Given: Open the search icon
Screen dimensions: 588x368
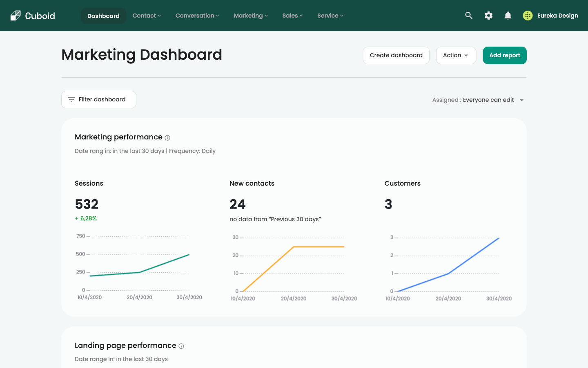Looking at the screenshot, I should click(x=468, y=15).
